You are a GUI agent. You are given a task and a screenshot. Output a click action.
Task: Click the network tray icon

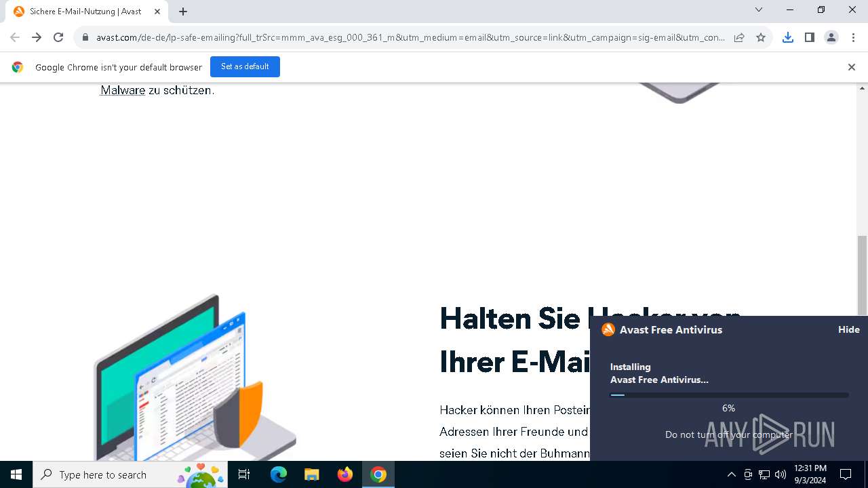(x=764, y=474)
